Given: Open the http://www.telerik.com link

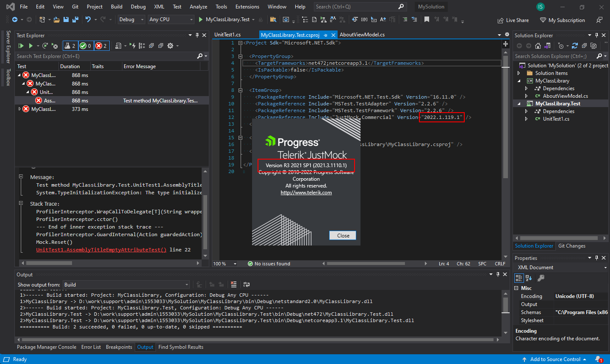Looking at the screenshot, I should tap(306, 193).
